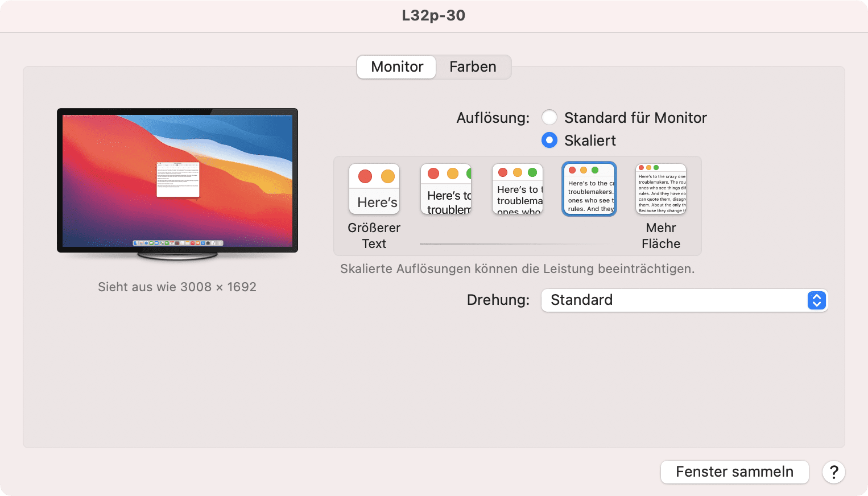Click the blue chevron arrows on Drehung

[x=816, y=300]
